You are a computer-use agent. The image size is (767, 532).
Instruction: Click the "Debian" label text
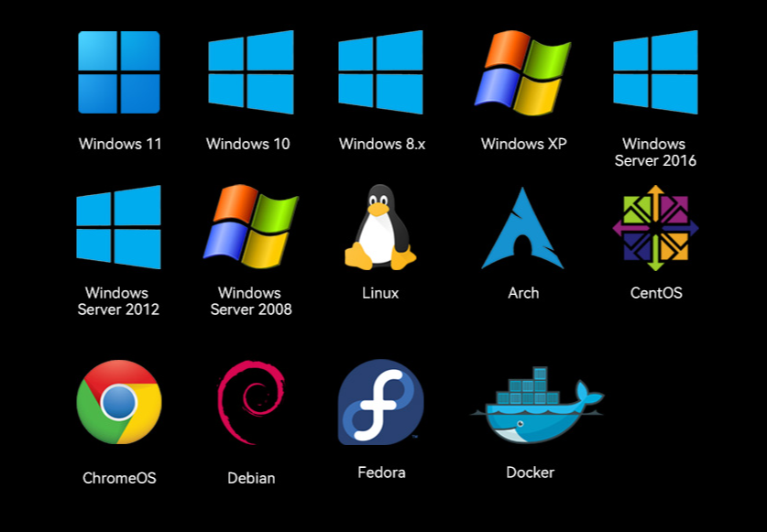tap(251, 478)
